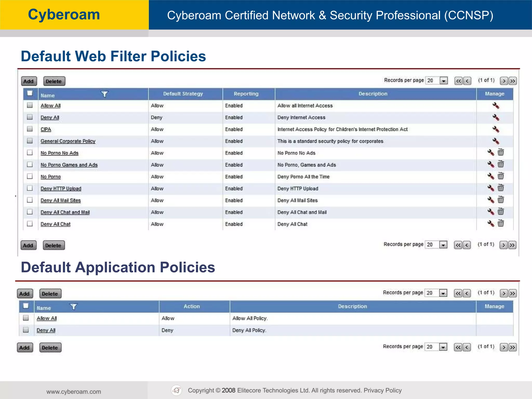Image resolution: width=532 pixels, height=399 pixels.
Task: Go to first page in top web filter pager
Action: [458, 81]
